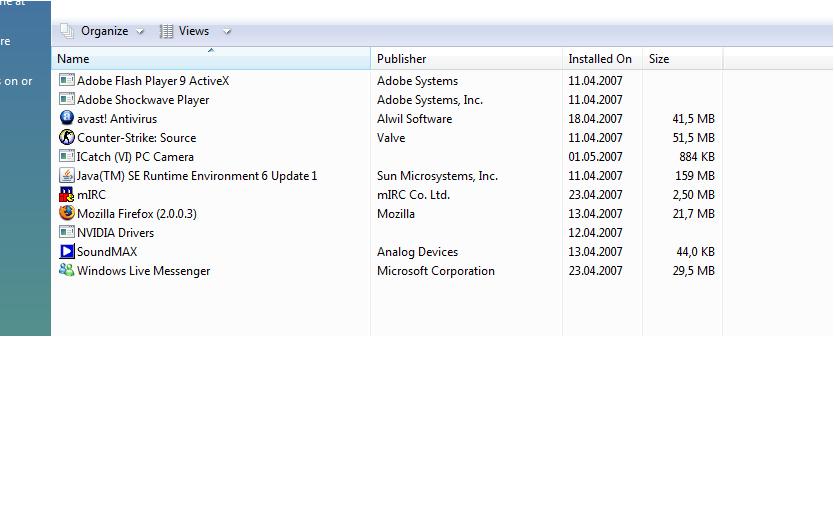Image resolution: width=834 pixels, height=512 pixels.
Task: Select the mIRC program icon
Action: pos(66,194)
